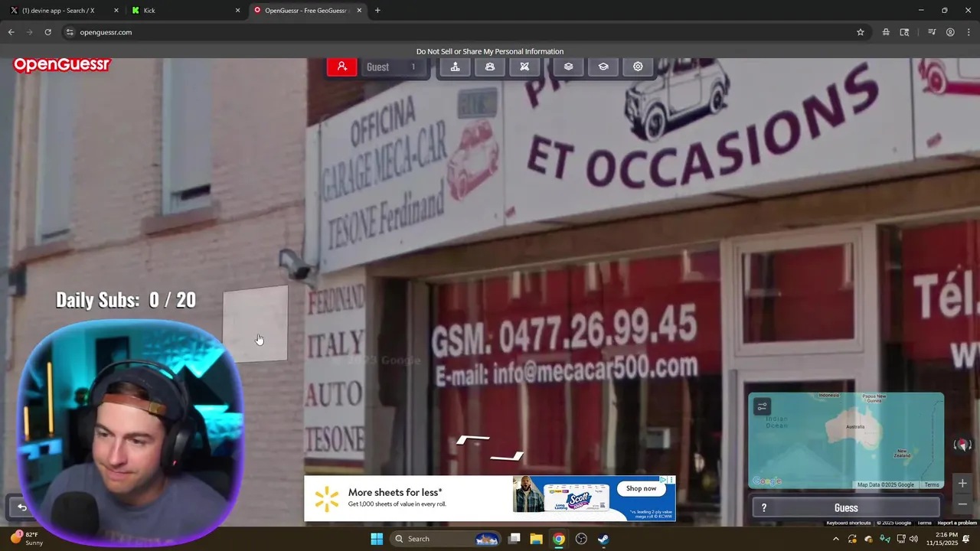Click the red add-player icon button
980x551 pixels.
click(341, 67)
